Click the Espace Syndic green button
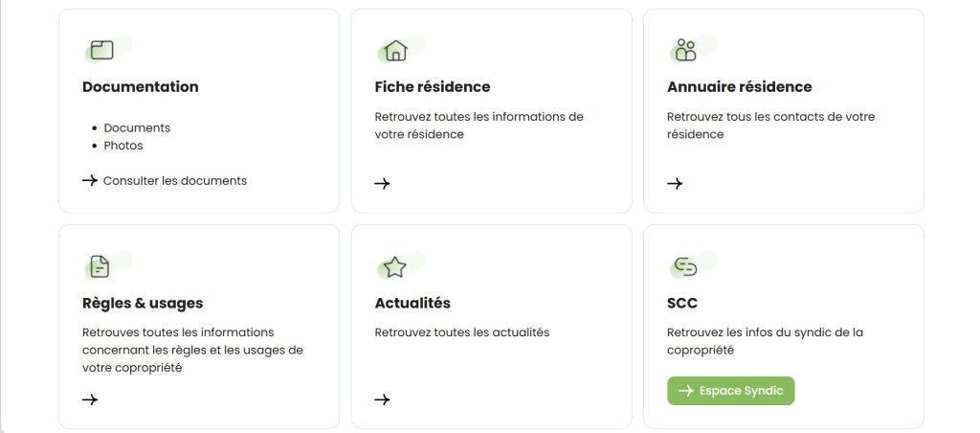This screenshot has height=433, width=980. (x=730, y=391)
